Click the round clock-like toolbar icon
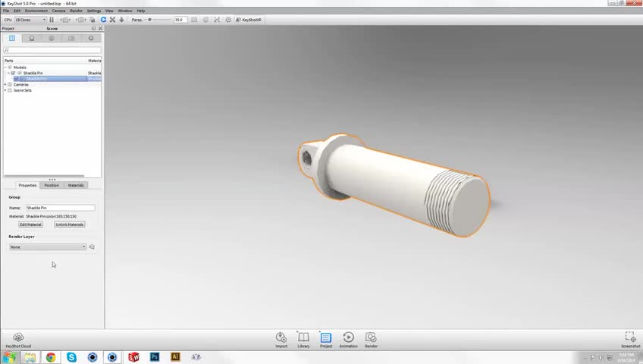Viewport: 643px width, 364px height. [x=228, y=20]
